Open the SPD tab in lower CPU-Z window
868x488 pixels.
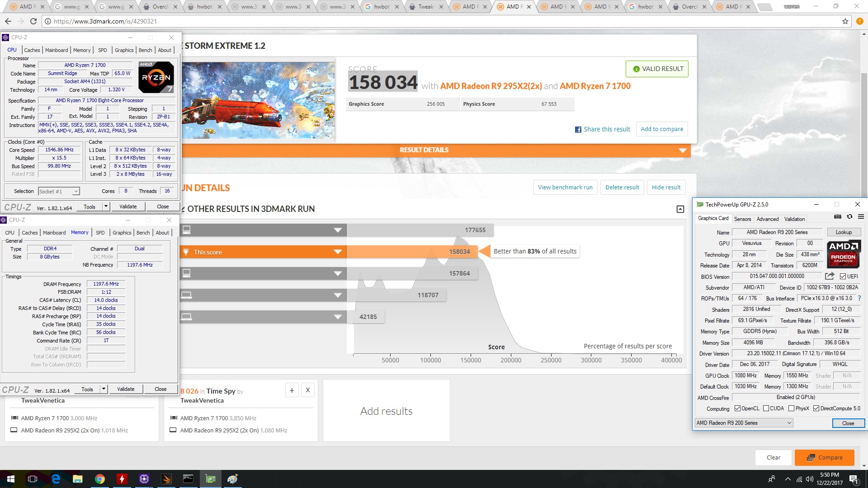point(100,233)
